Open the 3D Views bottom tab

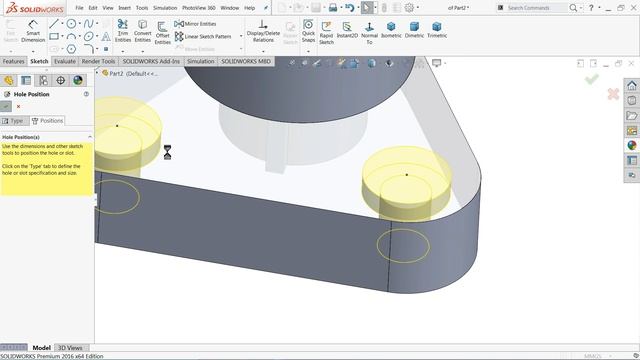click(x=70, y=348)
